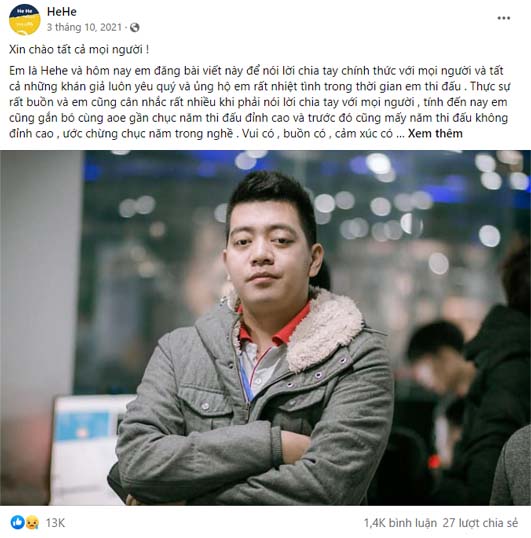The width and height of the screenshot is (531, 538).
Task: Open the attached post photo
Action: pos(266,328)
